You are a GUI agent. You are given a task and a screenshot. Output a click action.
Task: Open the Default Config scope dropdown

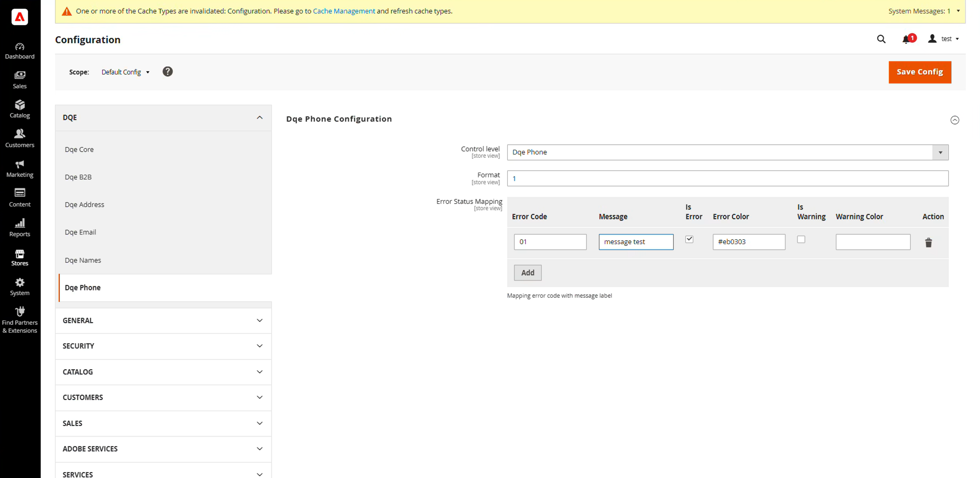125,72
